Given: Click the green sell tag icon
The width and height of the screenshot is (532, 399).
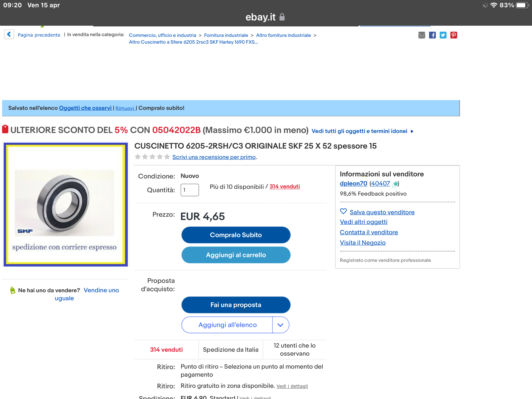Looking at the screenshot, I should point(12,290).
